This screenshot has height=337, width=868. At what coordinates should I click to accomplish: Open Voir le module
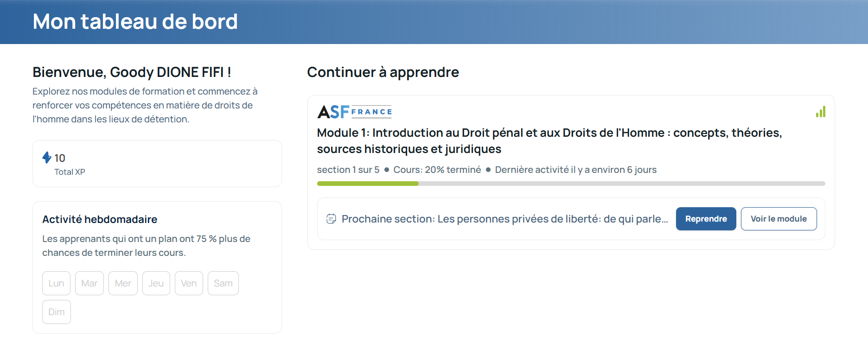tap(779, 219)
